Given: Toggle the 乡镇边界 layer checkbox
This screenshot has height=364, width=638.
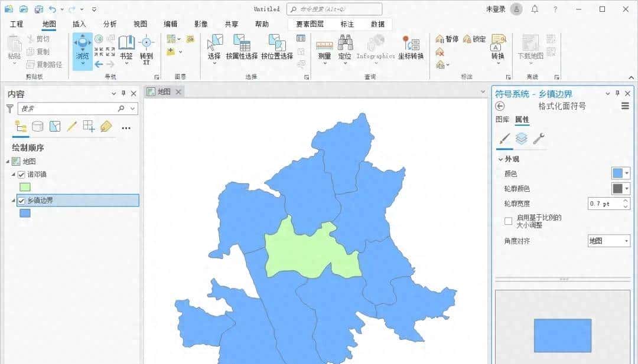Looking at the screenshot, I should (x=22, y=201).
